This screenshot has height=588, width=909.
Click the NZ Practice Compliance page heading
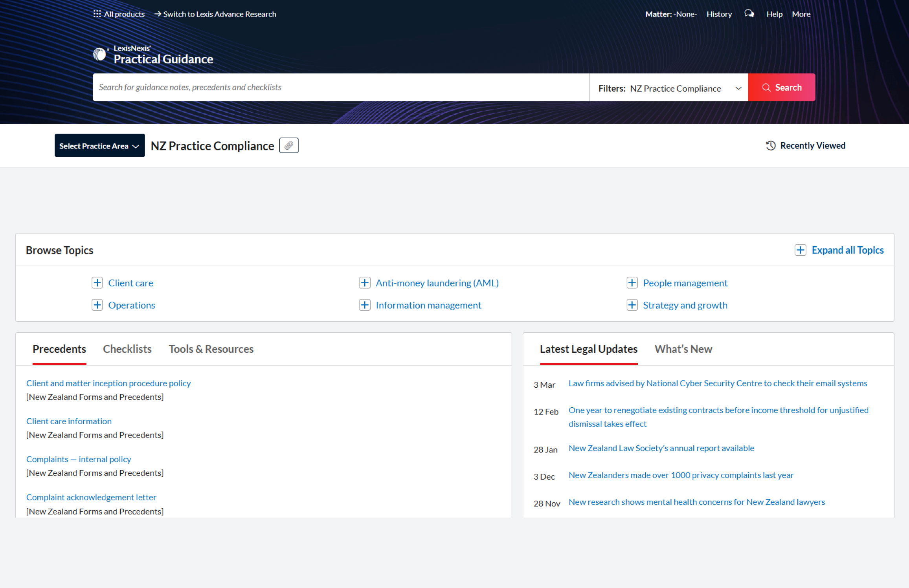[x=212, y=146]
